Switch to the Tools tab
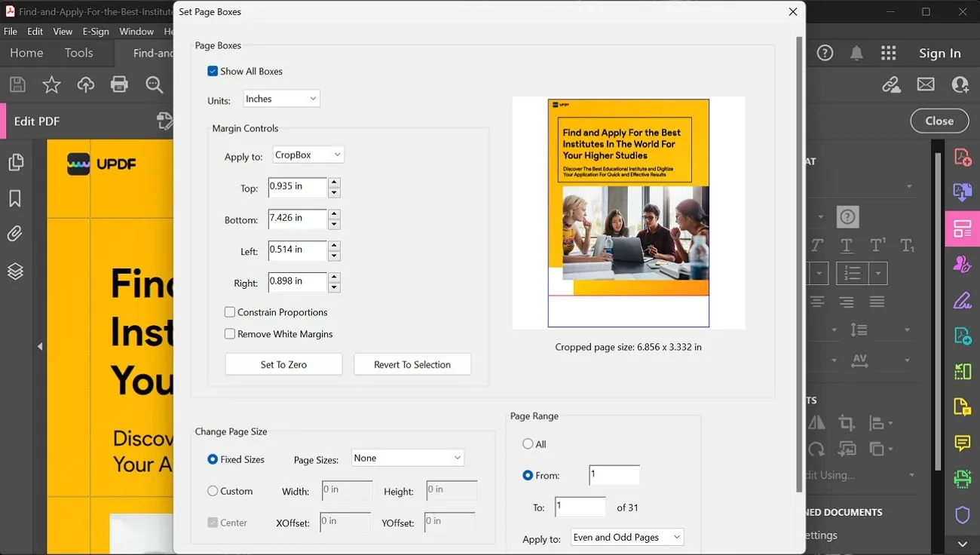980x555 pixels. pyautogui.click(x=79, y=53)
